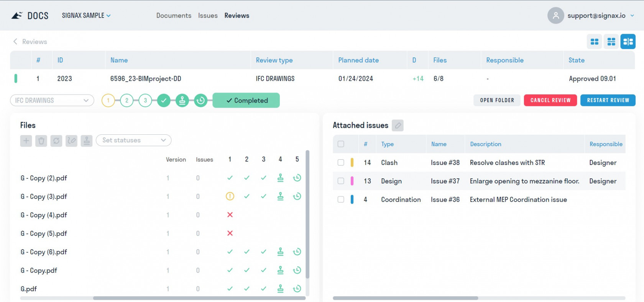This screenshot has width=644, height=302.
Task: Click the DOCS bird logo icon
Action: [17, 15]
